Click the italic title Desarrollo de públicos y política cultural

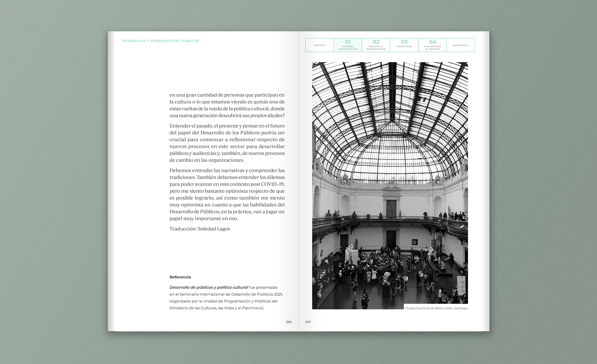(x=208, y=287)
